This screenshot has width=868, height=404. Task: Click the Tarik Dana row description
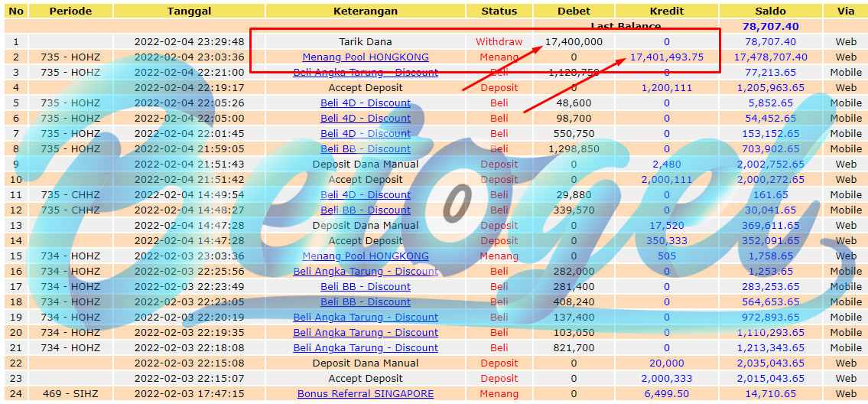366,41
